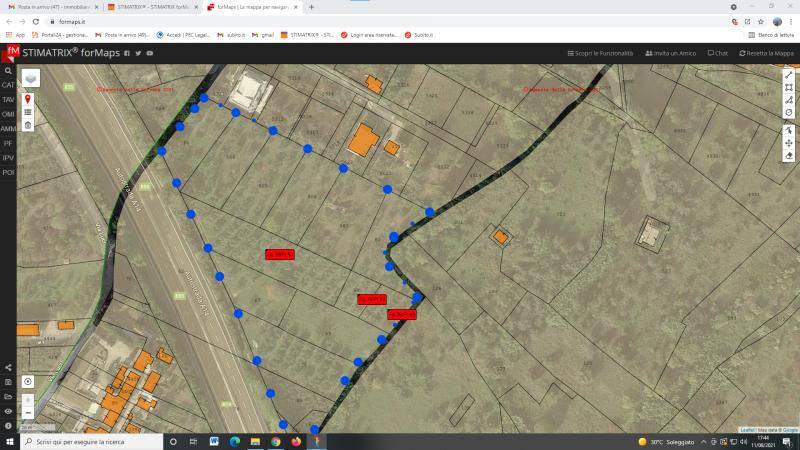Click the Windows taskbar search box

click(x=90, y=441)
